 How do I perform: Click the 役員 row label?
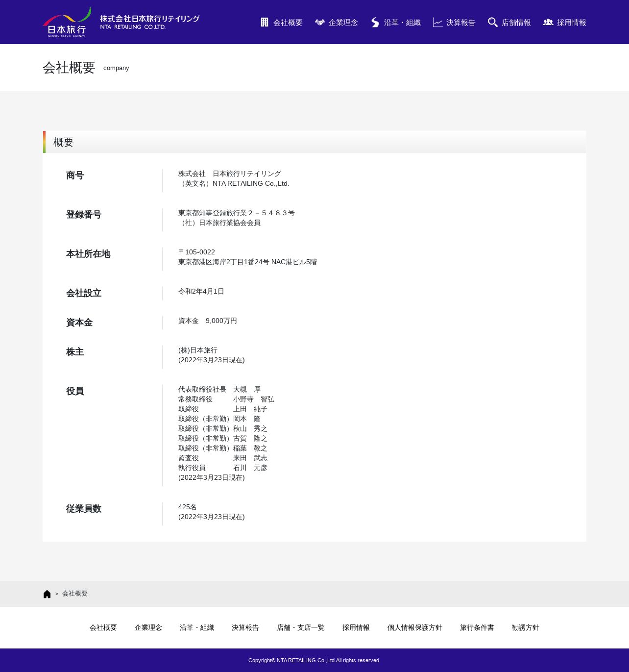[x=75, y=391]
